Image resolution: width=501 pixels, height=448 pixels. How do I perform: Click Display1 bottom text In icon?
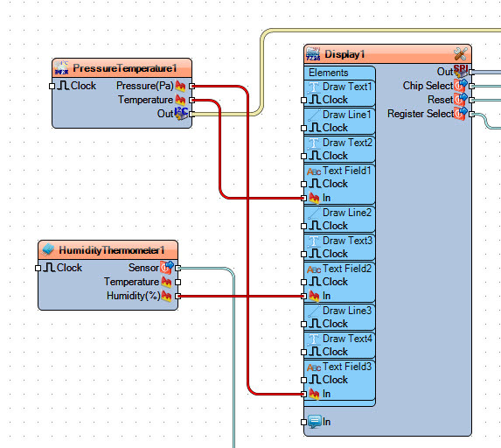pos(315,422)
